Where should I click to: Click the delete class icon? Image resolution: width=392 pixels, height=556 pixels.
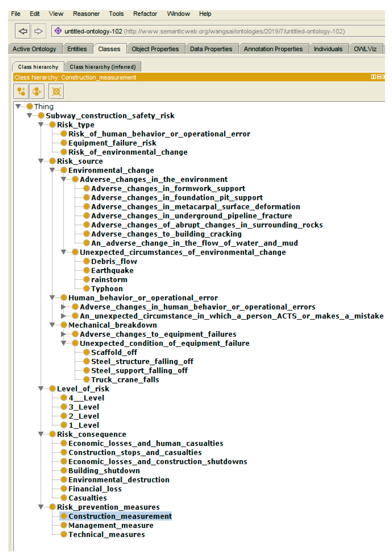(56, 91)
